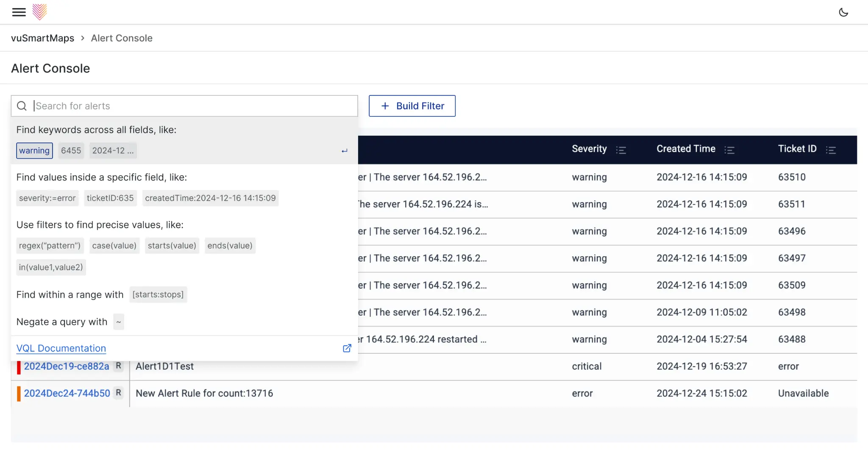Open the Created Time column filter icon
Screen dimensions: 868x456
coord(729,150)
